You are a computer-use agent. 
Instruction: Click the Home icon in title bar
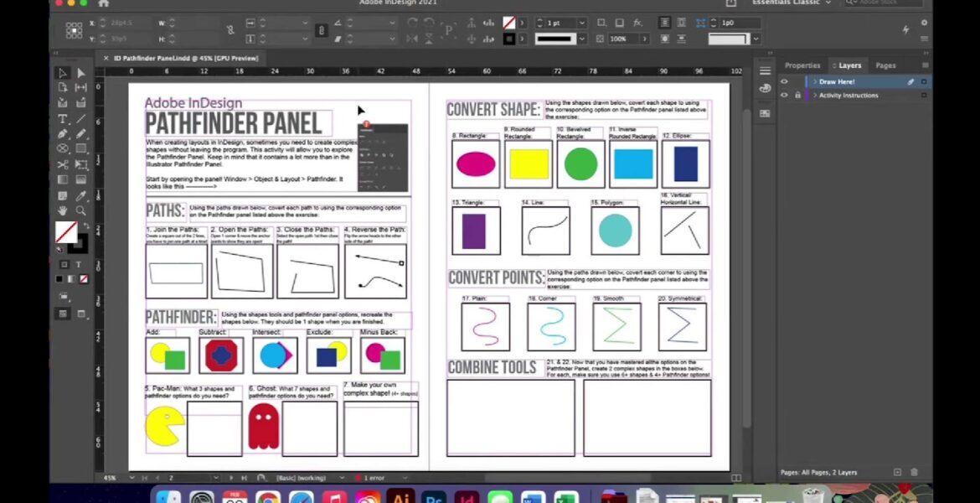103,3
